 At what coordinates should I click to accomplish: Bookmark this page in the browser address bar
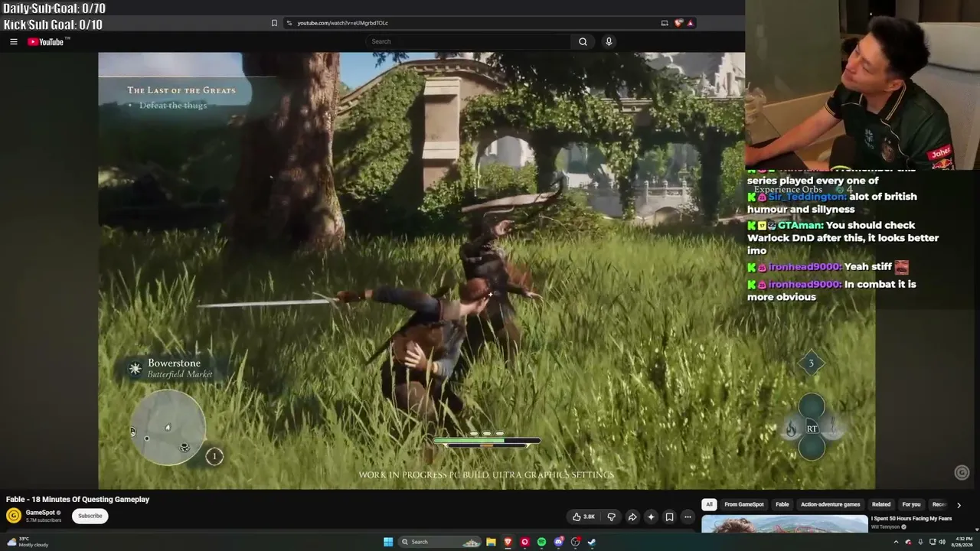click(274, 23)
